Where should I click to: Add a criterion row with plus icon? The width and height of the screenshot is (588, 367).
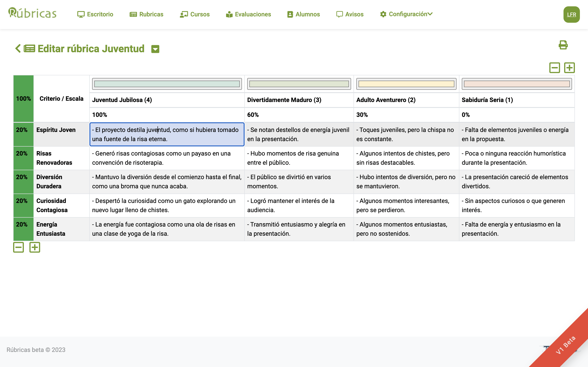coord(35,247)
